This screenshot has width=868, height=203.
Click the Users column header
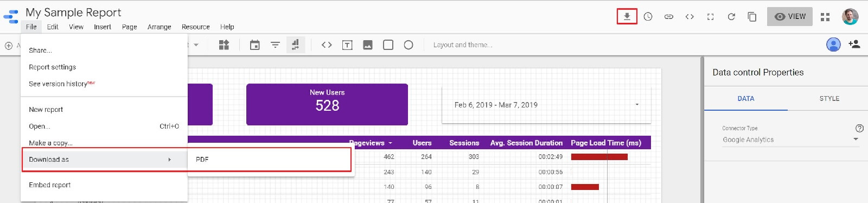422,143
